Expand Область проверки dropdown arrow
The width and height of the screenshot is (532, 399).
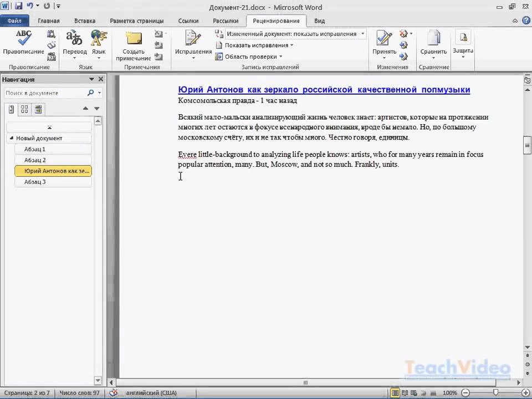(x=281, y=57)
